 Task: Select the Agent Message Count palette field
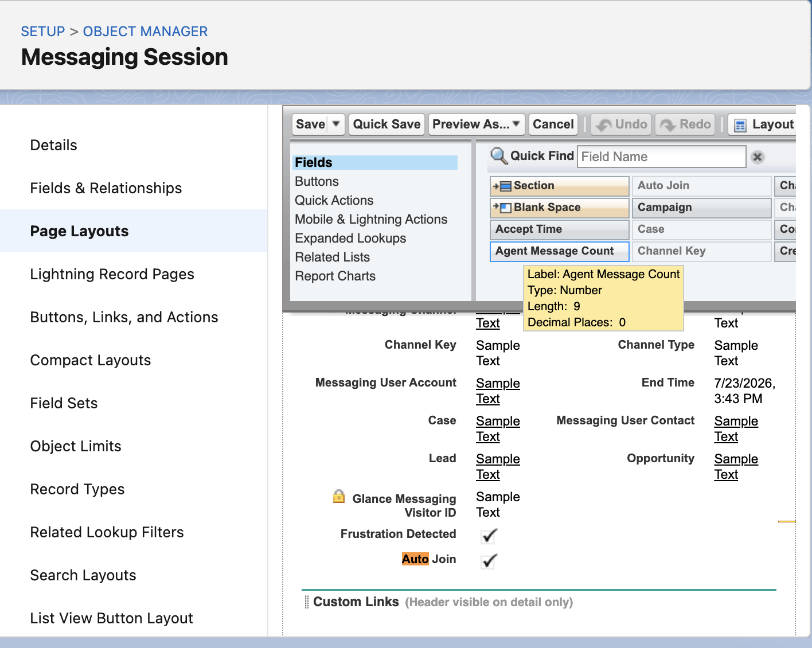[559, 251]
